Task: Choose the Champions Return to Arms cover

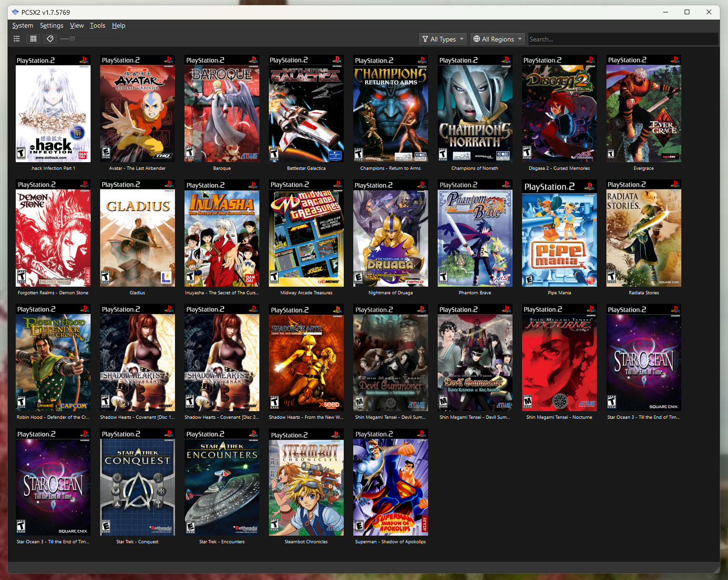Action: [390, 108]
